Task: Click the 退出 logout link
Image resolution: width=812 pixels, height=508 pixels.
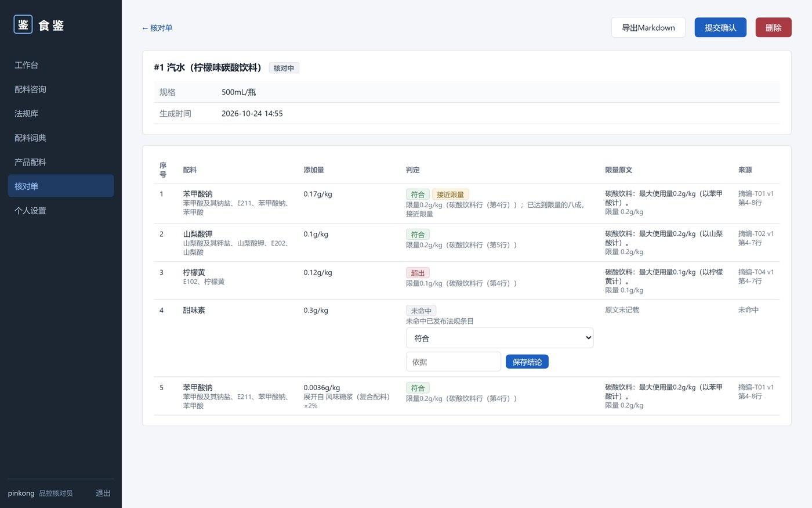Action: click(103, 493)
